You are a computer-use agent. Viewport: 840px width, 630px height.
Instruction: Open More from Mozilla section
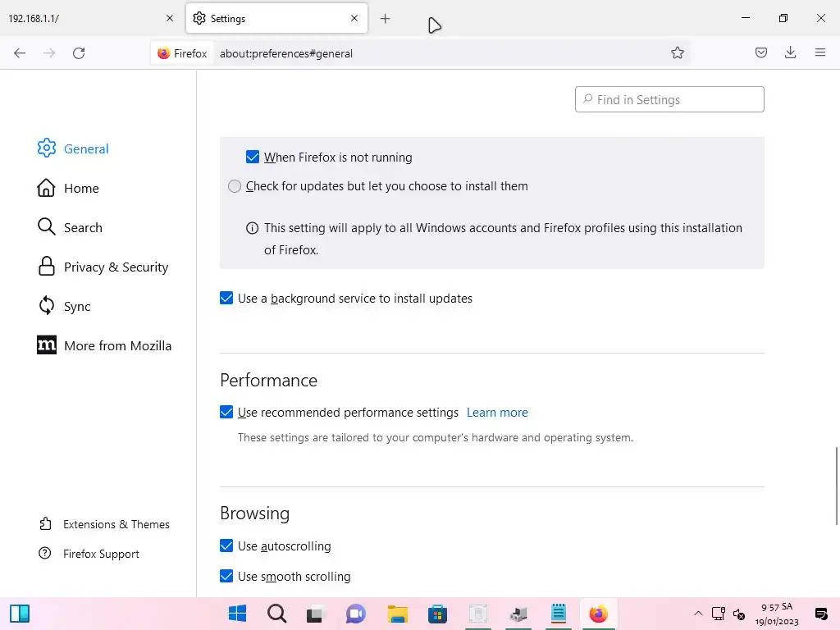pos(104,345)
